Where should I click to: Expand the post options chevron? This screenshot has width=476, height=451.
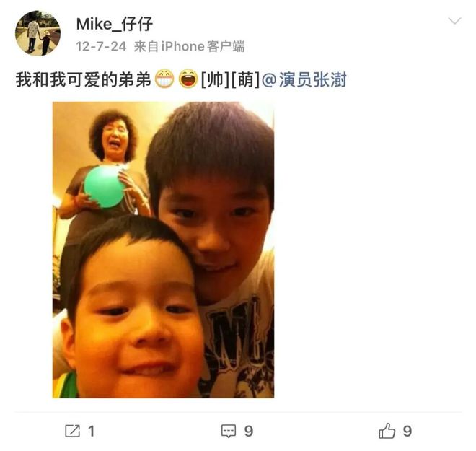click(x=454, y=21)
